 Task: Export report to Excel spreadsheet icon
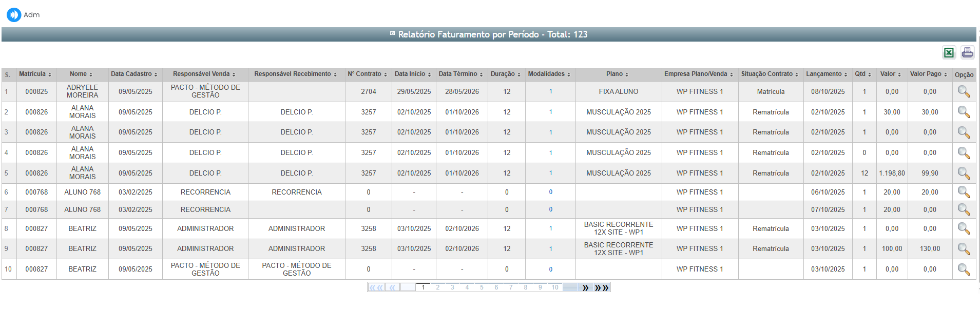pyautogui.click(x=949, y=53)
